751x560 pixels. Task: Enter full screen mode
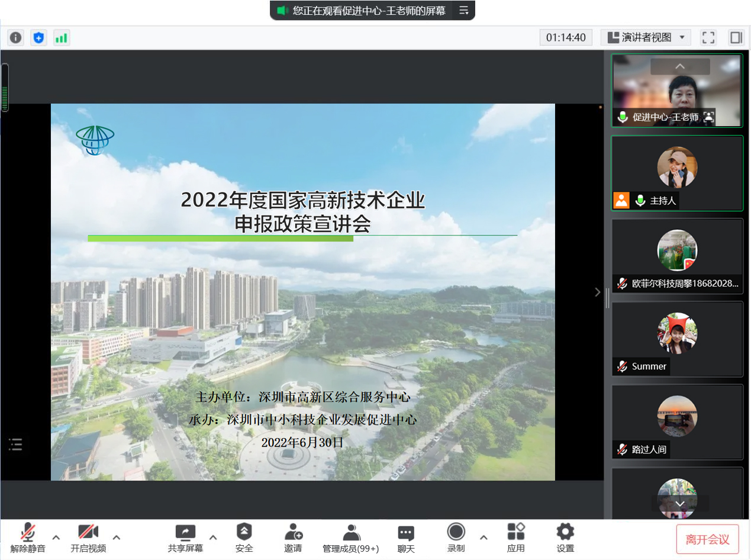[x=708, y=38]
